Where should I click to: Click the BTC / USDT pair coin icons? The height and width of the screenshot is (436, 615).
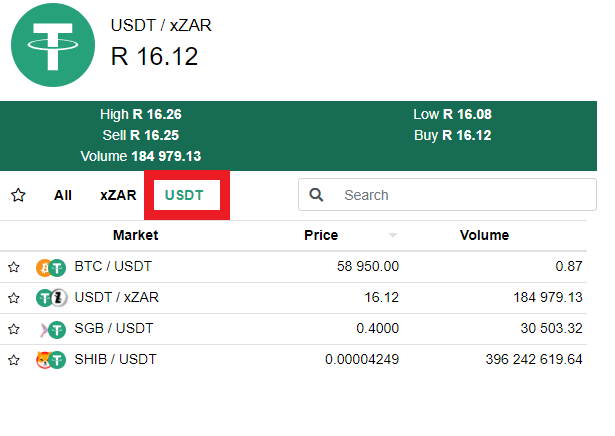[51, 268]
